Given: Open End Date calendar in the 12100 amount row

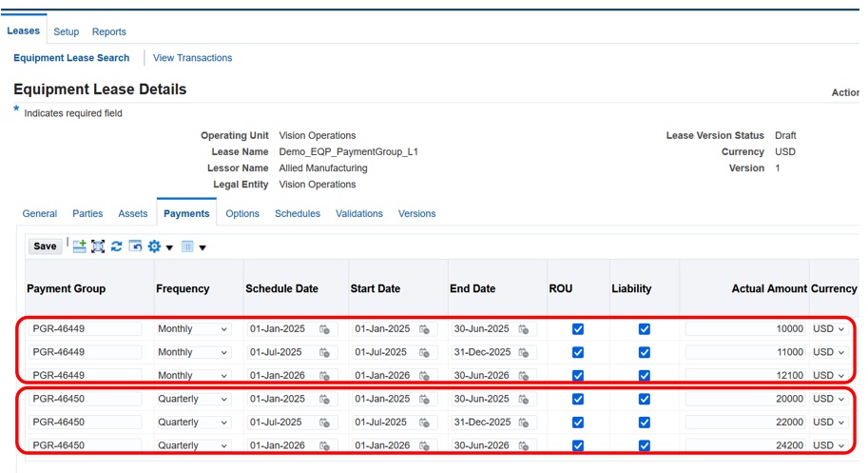Looking at the screenshot, I should 524,376.
